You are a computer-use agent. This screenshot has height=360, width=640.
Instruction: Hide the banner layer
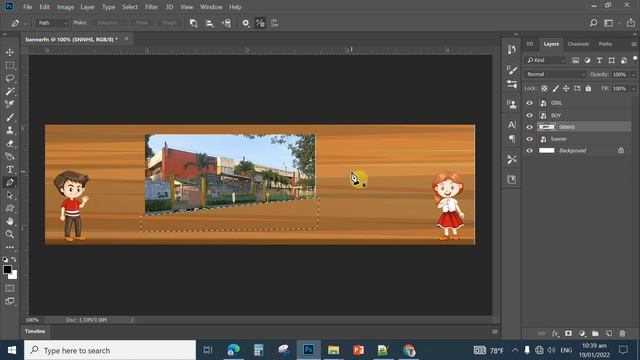click(x=529, y=139)
